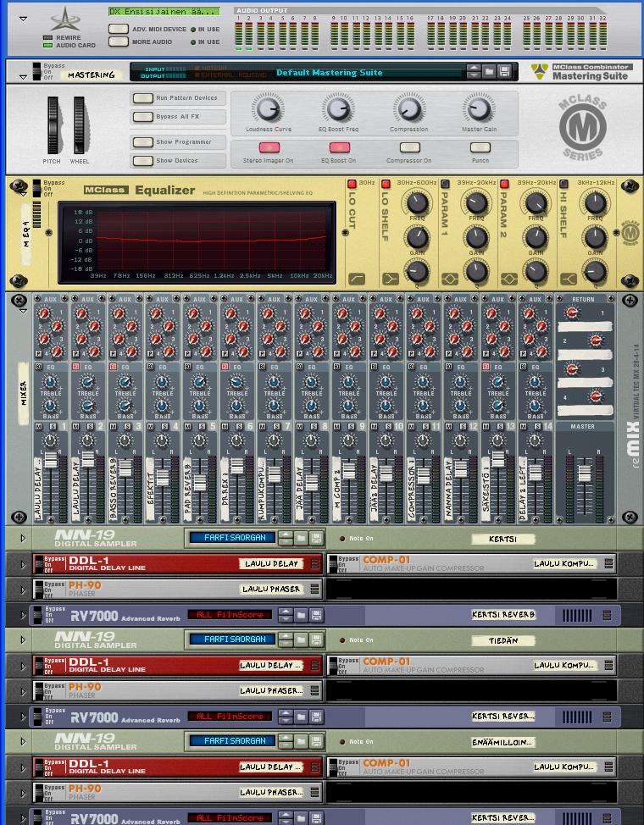Enable the Lo Cut 30Hz band
The width and height of the screenshot is (644, 825).
(x=352, y=184)
